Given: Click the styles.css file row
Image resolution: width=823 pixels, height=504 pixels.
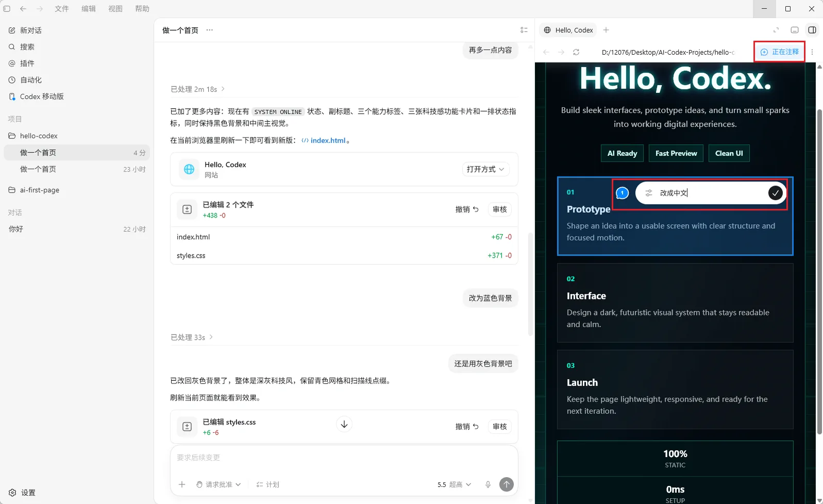Looking at the screenshot, I should coord(344,256).
